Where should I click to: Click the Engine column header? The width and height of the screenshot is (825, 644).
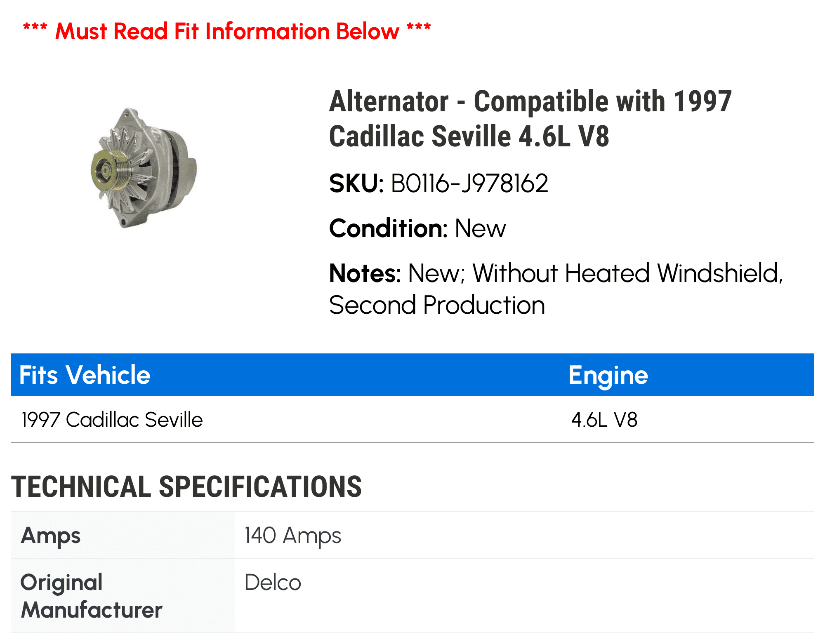608,375
